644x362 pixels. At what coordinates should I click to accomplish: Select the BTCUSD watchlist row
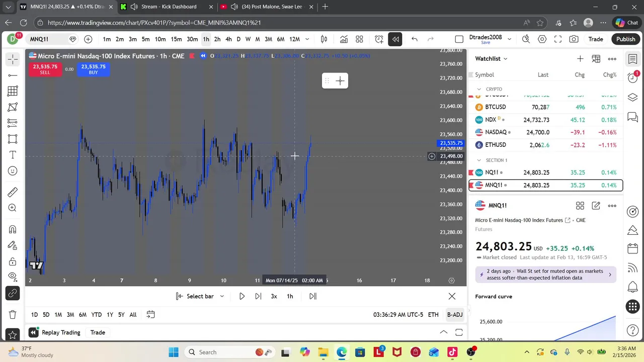(x=546, y=107)
